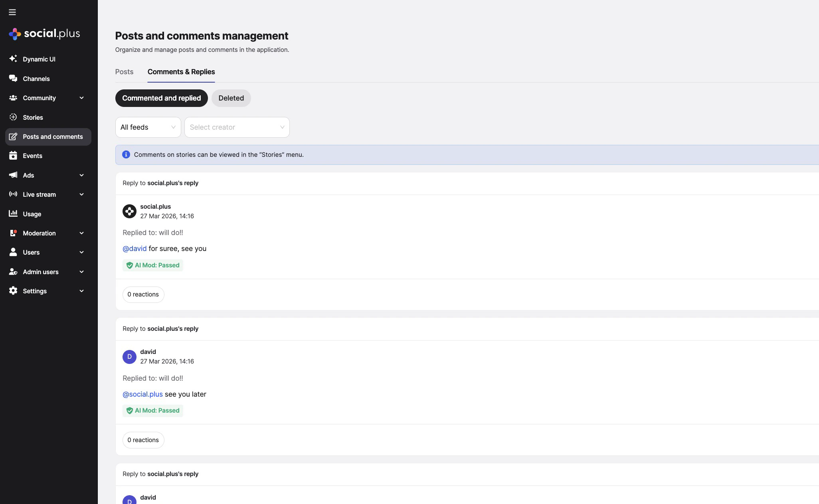Screen dimensions: 819x504
Task: Open the Usage section
Action: point(32,214)
